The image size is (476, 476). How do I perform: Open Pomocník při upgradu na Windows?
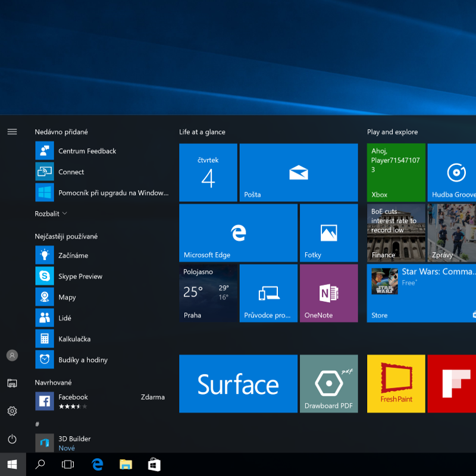tap(102, 193)
